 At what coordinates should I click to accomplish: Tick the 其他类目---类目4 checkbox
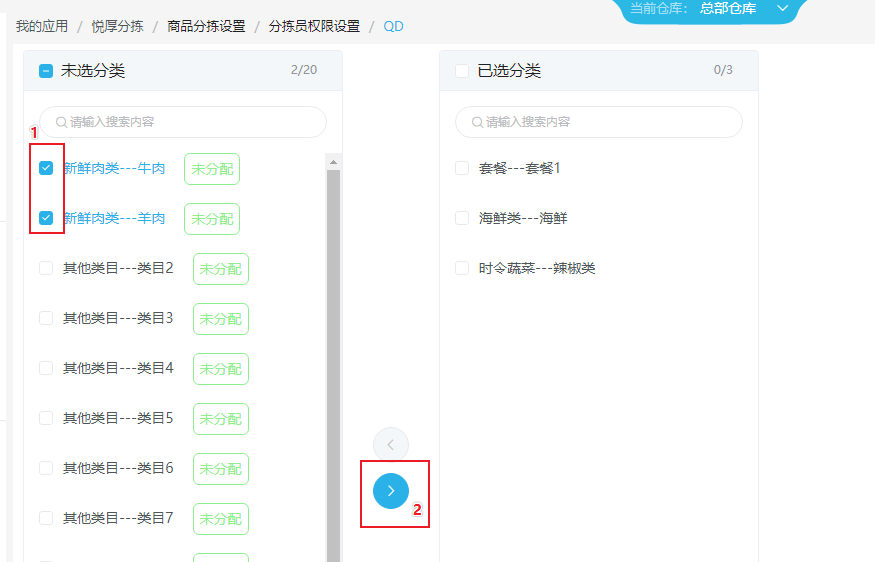[46, 368]
